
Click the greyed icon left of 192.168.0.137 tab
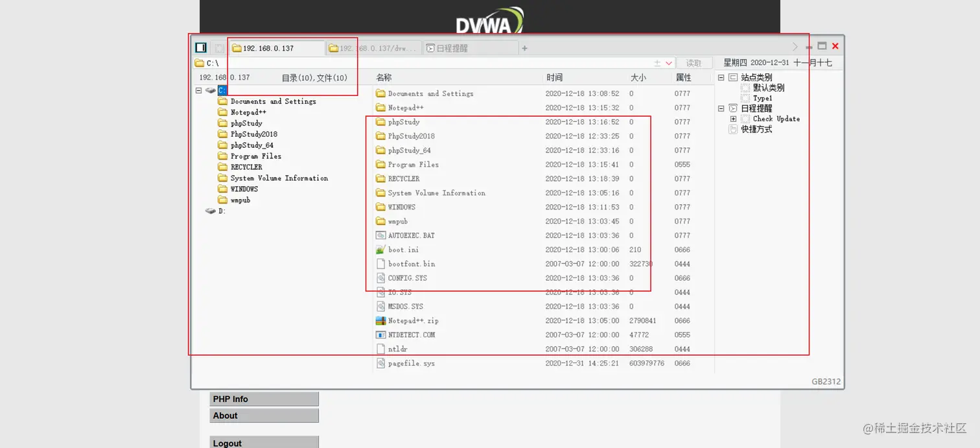coord(220,48)
